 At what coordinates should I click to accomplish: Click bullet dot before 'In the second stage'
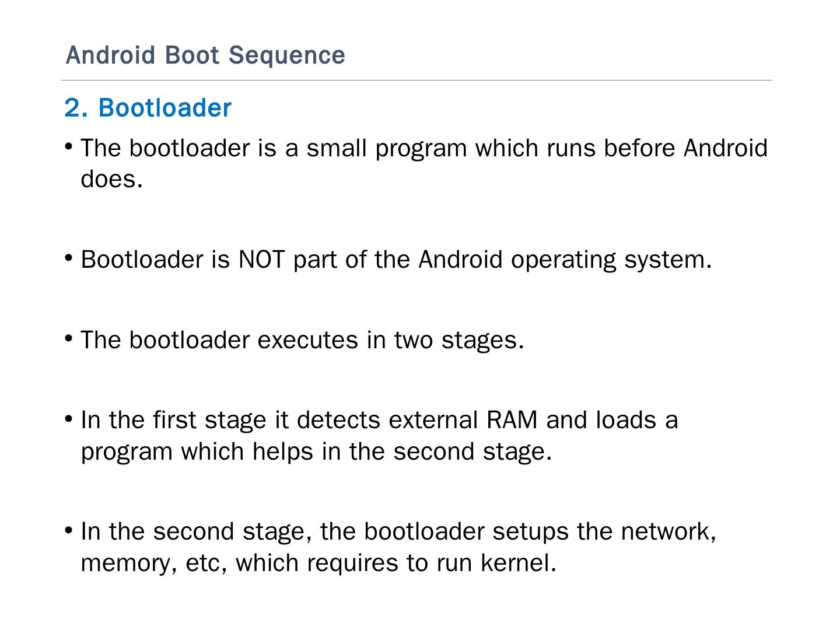pos(69,530)
